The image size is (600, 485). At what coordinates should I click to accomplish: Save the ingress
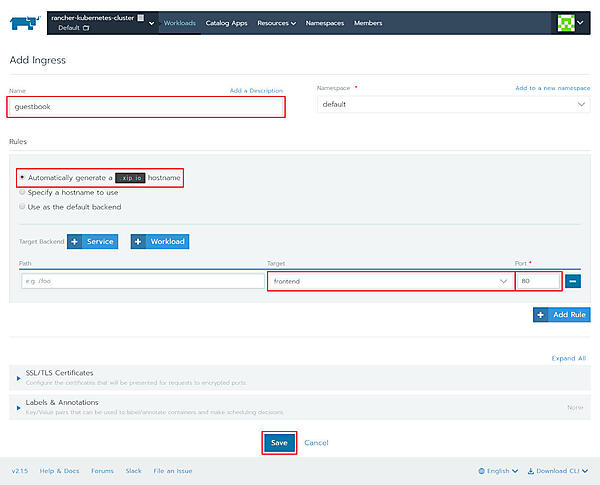click(279, 442)
